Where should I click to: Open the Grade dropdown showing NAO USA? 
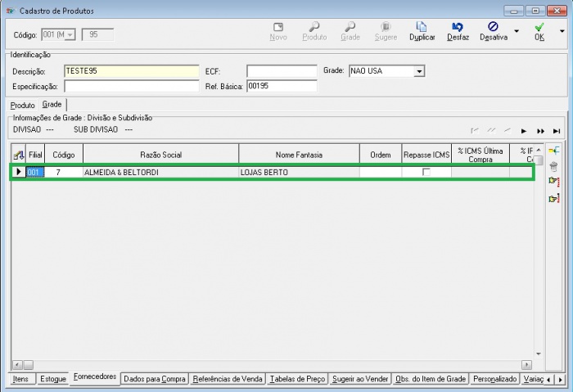pyautogui.click(x=419, y=72)
